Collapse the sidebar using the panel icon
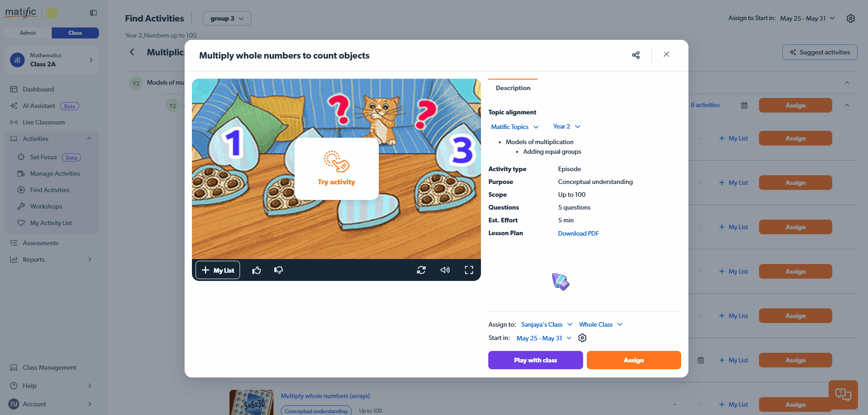Image resolution: width=868 pixels, height=415 pixels. pos(93,13)
